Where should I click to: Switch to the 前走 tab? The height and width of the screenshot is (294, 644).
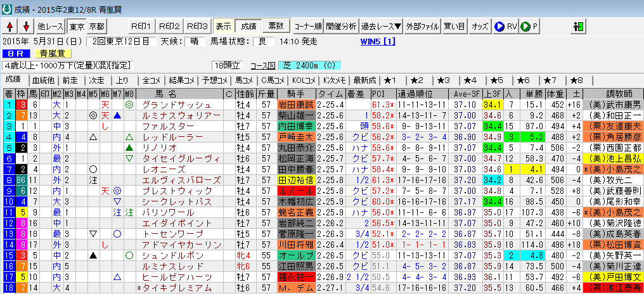pyautogui.click(x=70, y=80)
